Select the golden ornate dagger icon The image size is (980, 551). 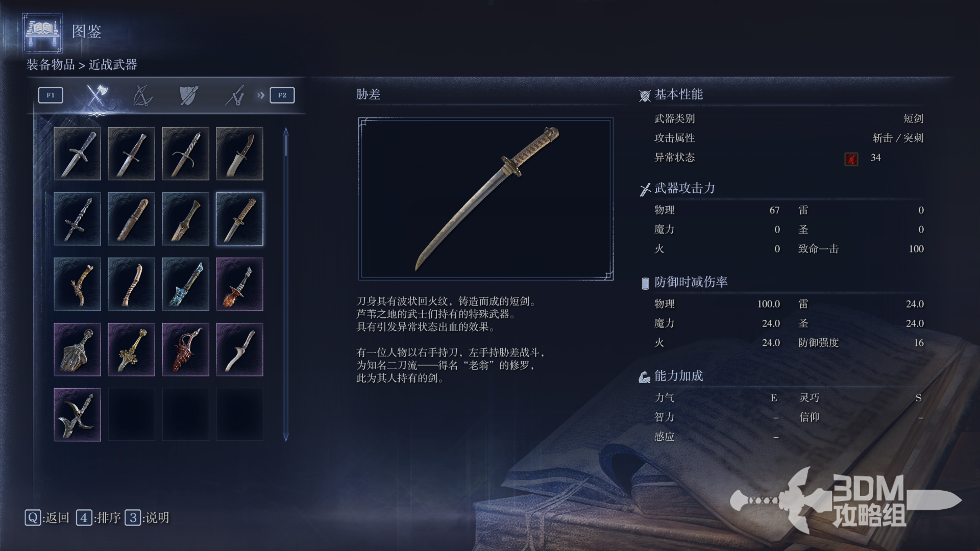click(131, 349)
